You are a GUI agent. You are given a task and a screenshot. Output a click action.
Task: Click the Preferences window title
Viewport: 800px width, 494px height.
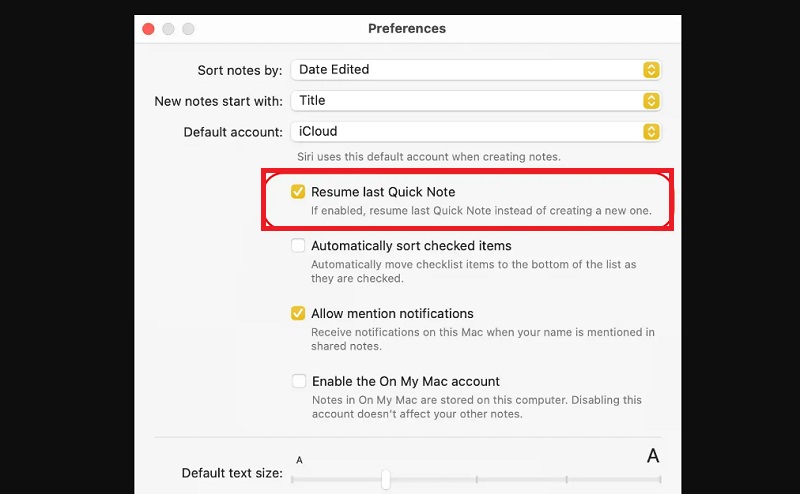click(407, 29)
